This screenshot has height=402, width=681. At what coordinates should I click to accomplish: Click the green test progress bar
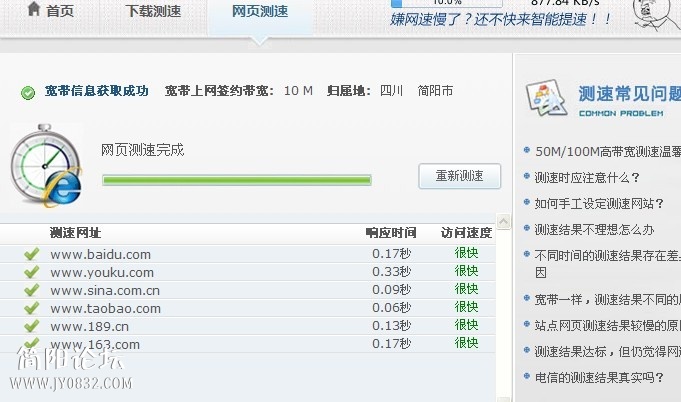click(236, 180)
